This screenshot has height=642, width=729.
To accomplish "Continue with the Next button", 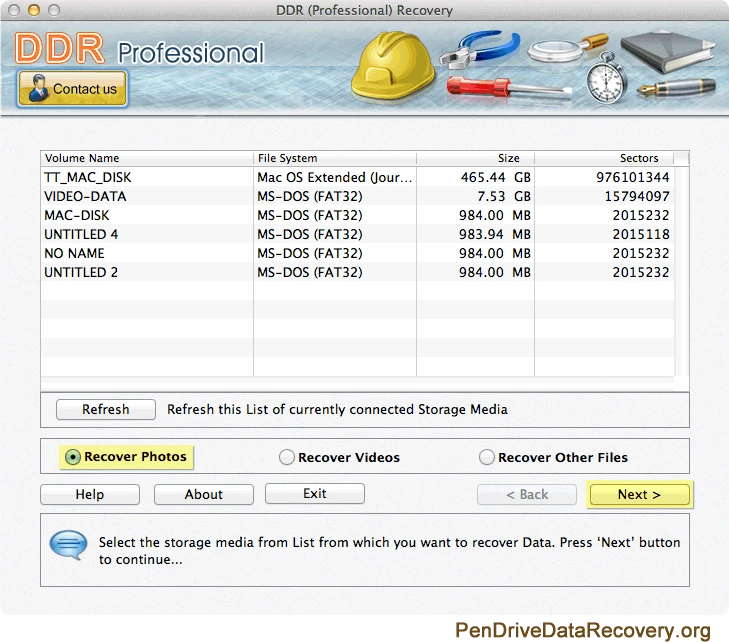I will 639,494.
